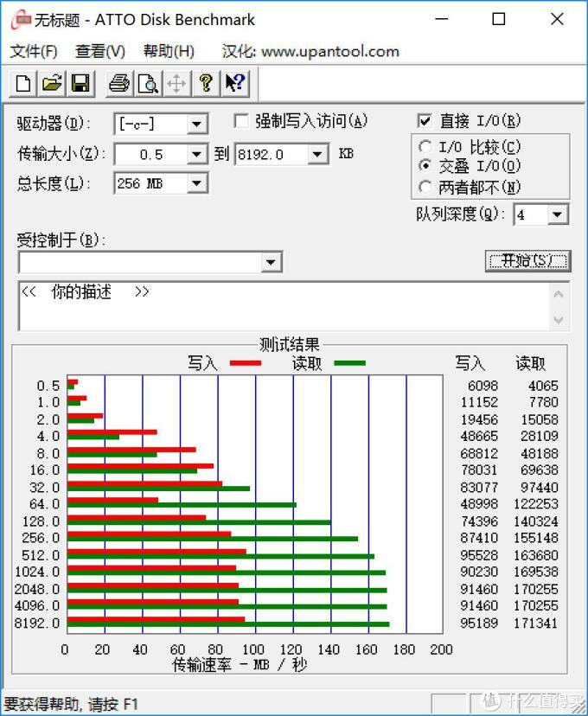Click the write value 6098 for 0.5 row
The height and width of the screenshot is (716, 588).
pyautogui.click(x=483, y=386)
